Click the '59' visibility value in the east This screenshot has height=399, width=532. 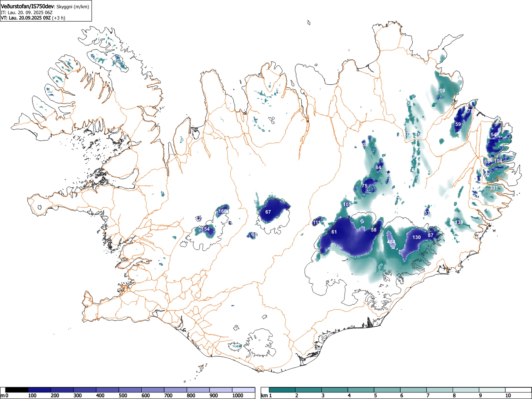point(458,124)
